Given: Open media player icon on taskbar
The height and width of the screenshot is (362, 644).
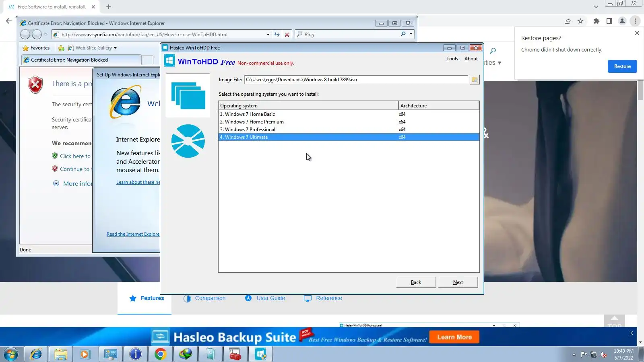Looking at the screenshot, I should (85, 354).
